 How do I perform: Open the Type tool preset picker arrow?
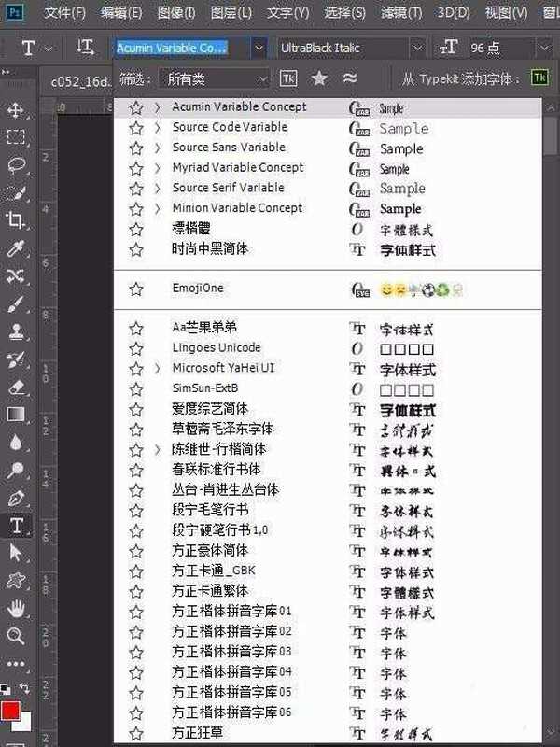click(49, 49)
